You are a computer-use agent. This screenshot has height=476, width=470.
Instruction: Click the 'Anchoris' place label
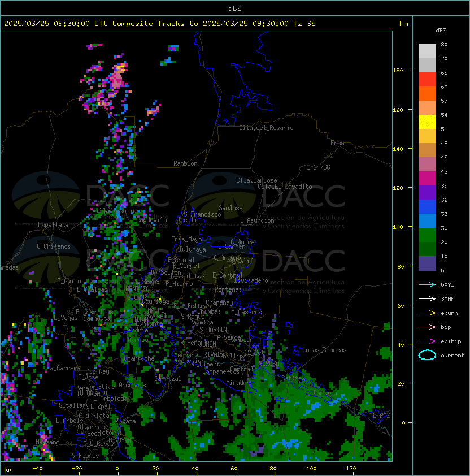coord(132,385)
